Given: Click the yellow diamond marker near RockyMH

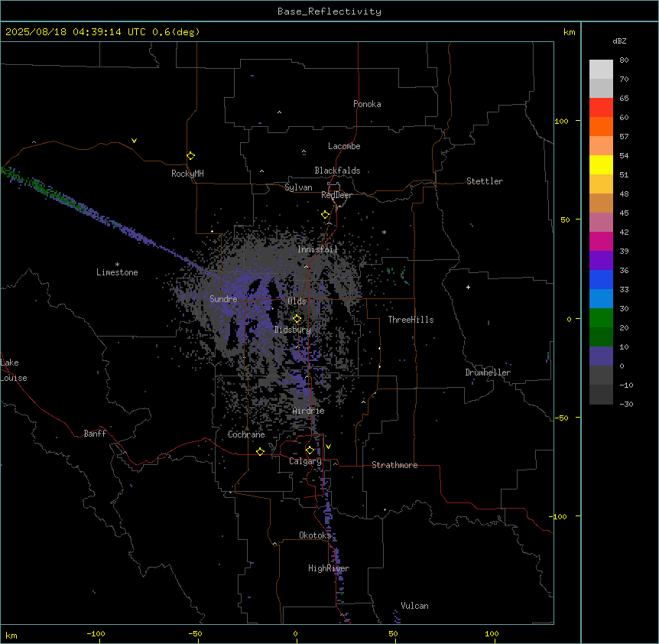Looking at the screenshot, I should 190,155.
